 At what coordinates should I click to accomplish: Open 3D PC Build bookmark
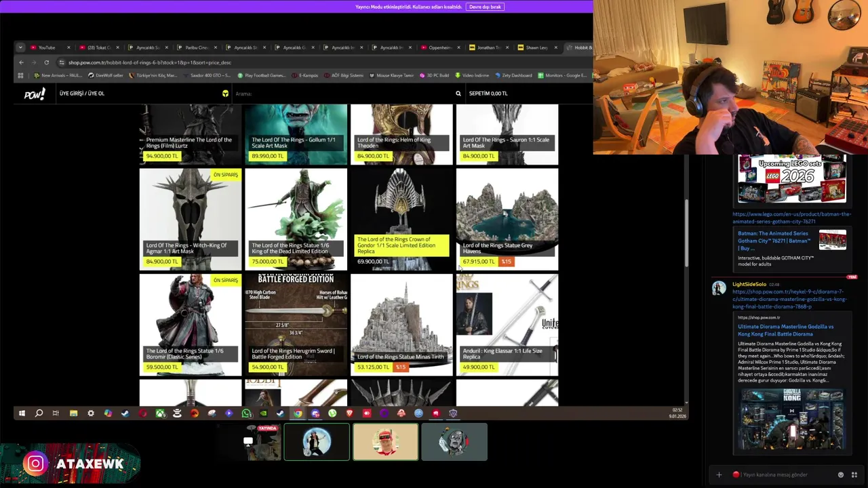(435, 75)
